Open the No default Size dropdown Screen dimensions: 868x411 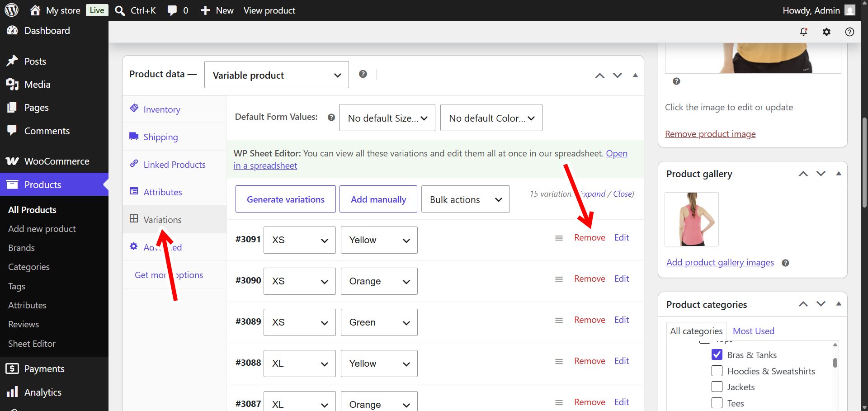pyautogui.click(x=387, y=118)
